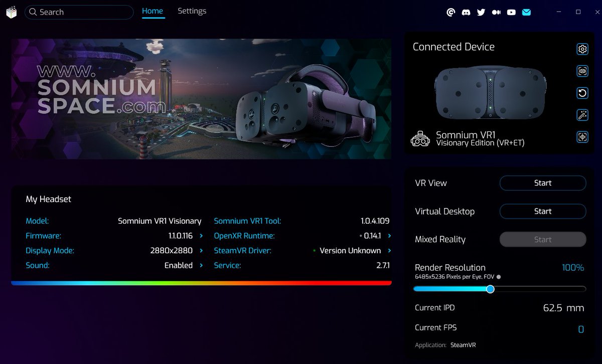Click the app logo cube icon
The height and width of the screenshot is (364, 602).
coord(12,12)
